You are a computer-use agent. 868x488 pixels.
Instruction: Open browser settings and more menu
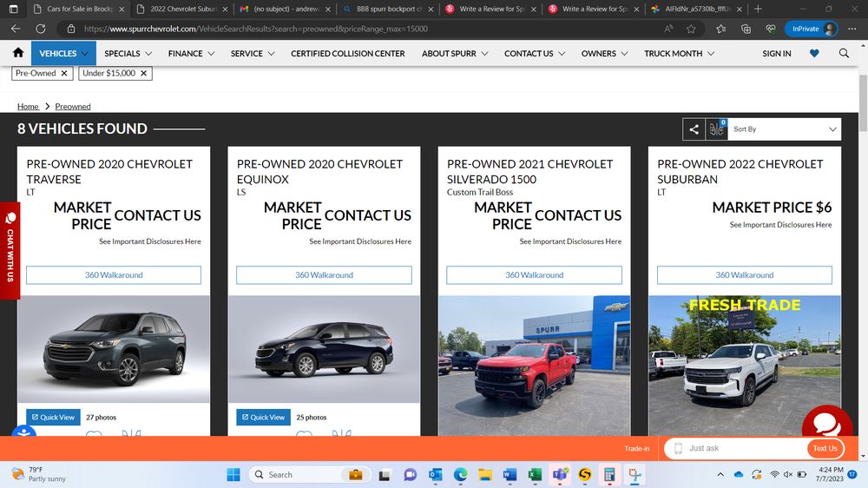(852, 29)
